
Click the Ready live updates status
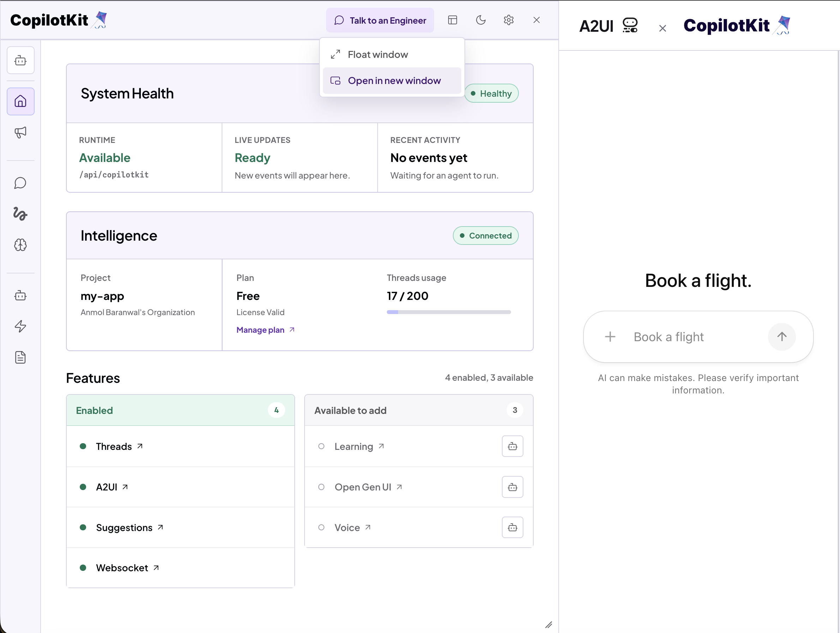pyautogui.click(x=252, y=158)
